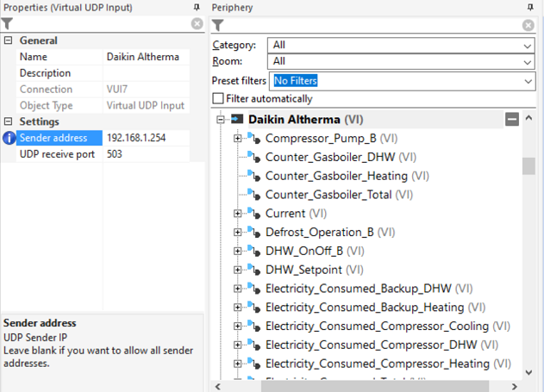The image size is (544, 392).
Task: Expand the DHW_Setpoint tree node
Action: coord(238,270)
